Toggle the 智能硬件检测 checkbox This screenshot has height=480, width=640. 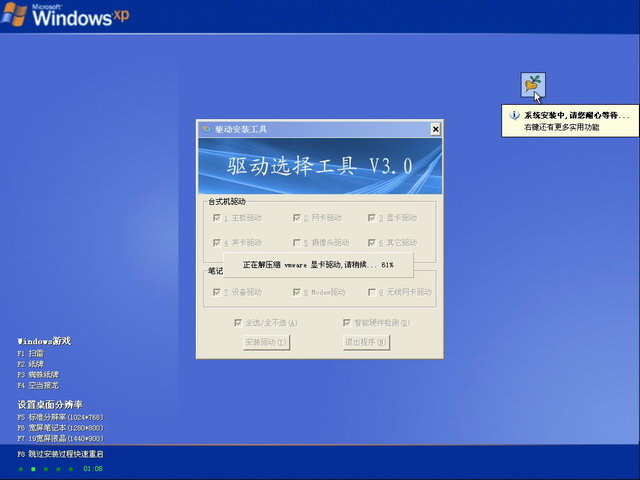(346, 323)
